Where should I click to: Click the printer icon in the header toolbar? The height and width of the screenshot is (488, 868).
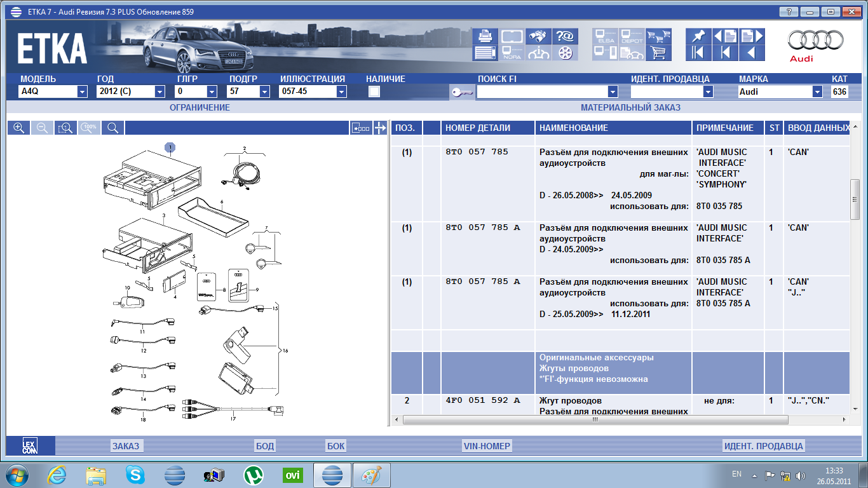point(485,36)
